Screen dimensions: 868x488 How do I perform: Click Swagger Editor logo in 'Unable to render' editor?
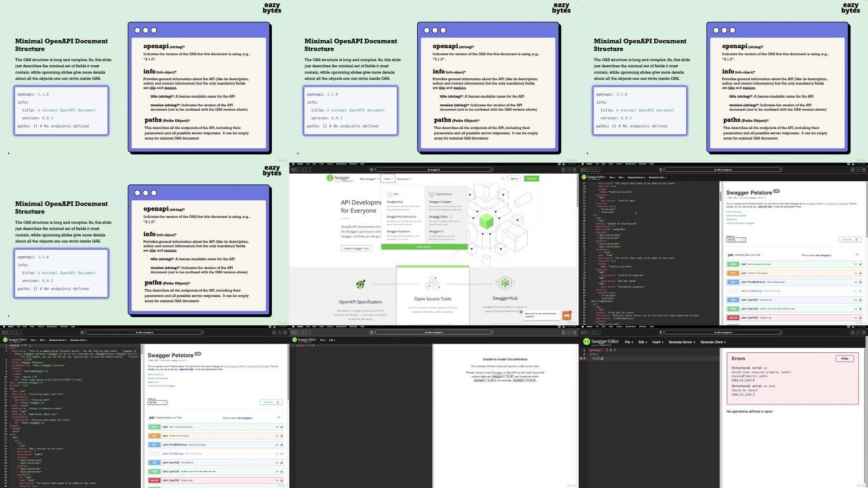pyautogui.click(x=304, y=340)
